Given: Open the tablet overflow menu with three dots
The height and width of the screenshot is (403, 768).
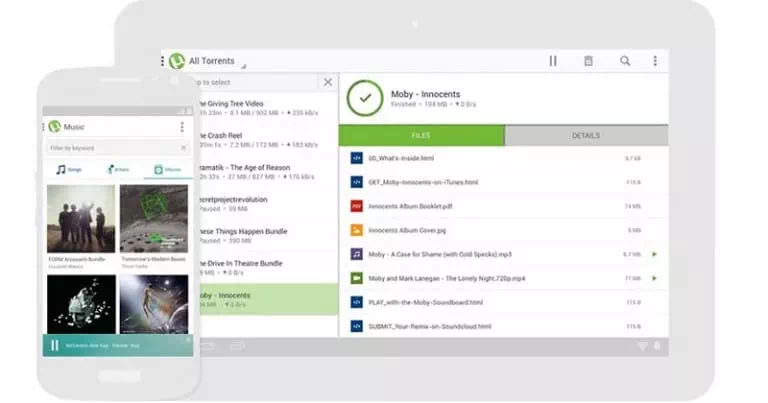Looking at the screenshot, I should click(655, 61).
